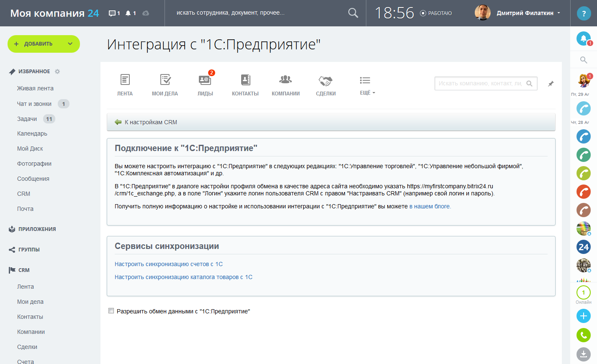
Task: Open link to configure invoice sync with 1С
Action: tap(169, 264)
